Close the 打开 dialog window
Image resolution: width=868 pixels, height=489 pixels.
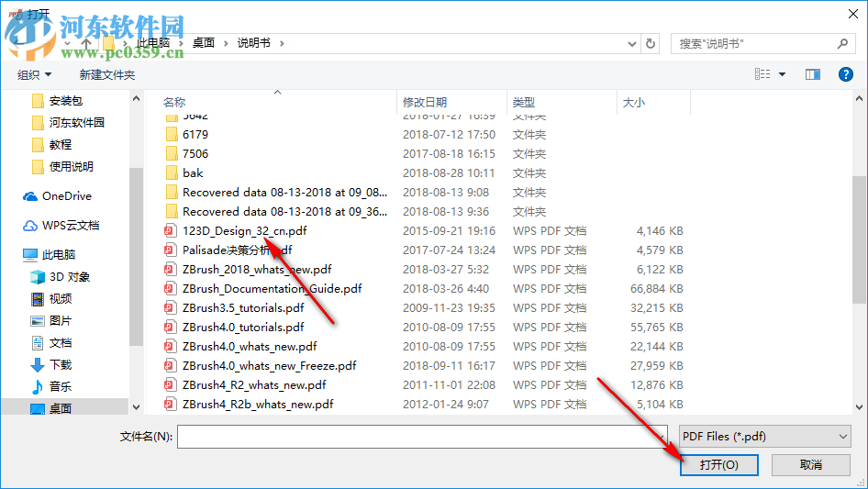[853, 14]
